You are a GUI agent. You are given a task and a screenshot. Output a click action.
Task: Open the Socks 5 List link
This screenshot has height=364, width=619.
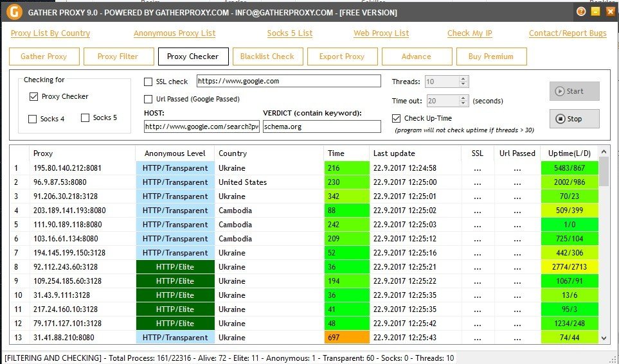pos(290,33)
